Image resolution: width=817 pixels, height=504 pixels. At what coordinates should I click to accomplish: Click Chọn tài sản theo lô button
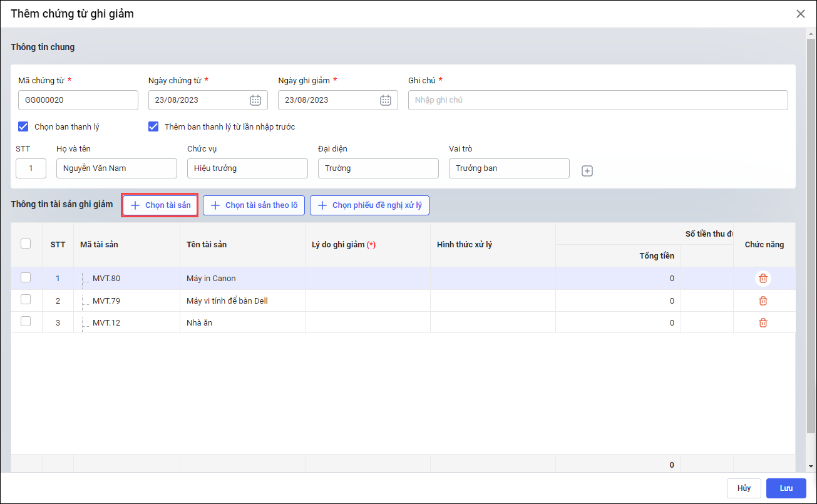coord(254,205)
